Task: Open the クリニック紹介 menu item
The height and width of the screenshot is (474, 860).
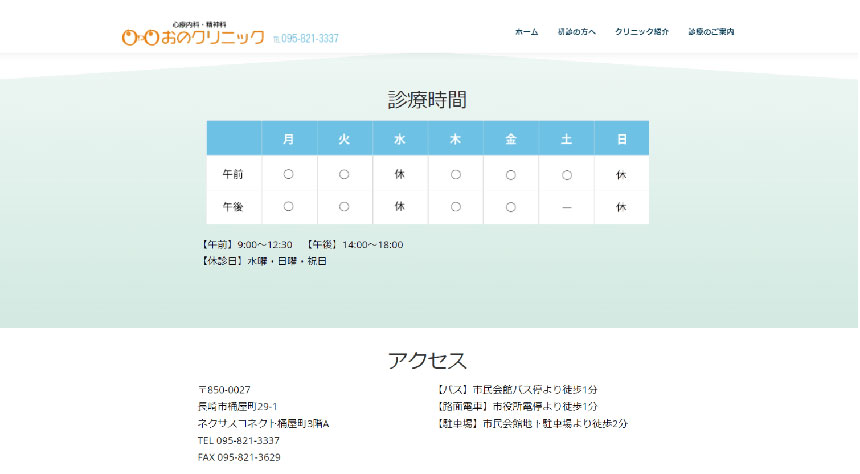Action: coord(642,32)
